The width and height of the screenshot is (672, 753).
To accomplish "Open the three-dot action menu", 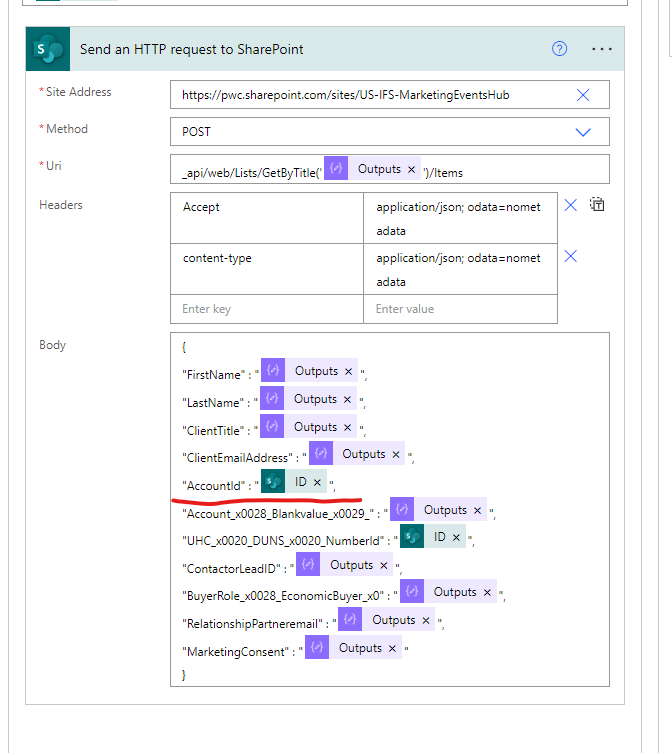I will tap(601, 49).
